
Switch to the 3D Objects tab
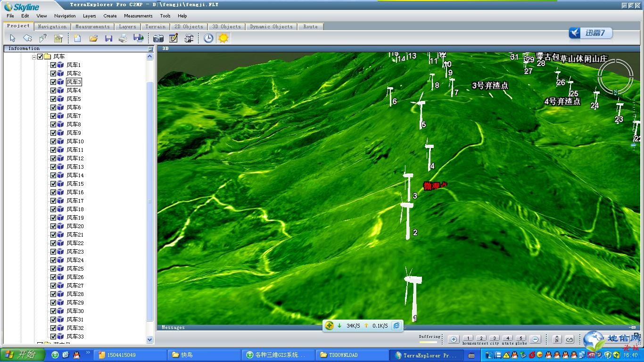pos(226,26)
